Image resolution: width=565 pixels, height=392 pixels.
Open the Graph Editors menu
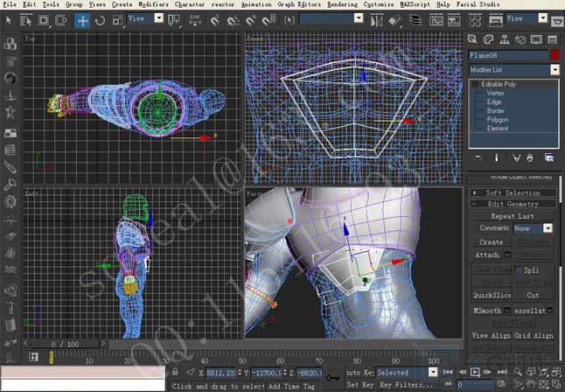coord(299,4)
